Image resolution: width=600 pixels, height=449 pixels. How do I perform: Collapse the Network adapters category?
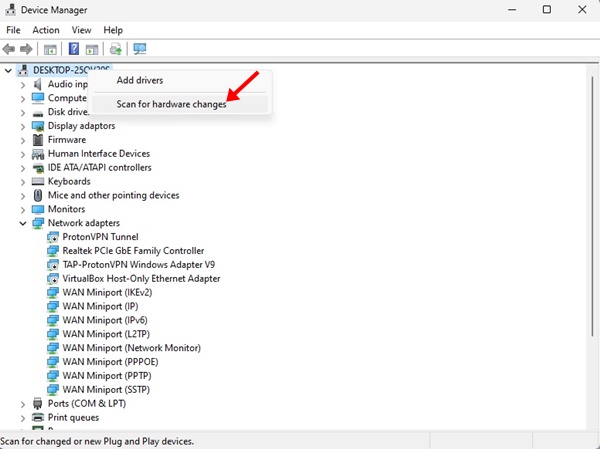[23, 223]
